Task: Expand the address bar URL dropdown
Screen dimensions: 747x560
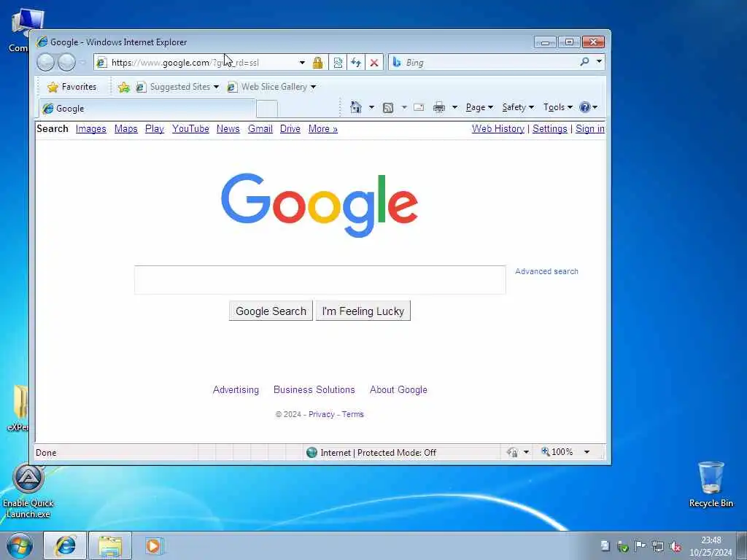Action: [x=302, y=63]
